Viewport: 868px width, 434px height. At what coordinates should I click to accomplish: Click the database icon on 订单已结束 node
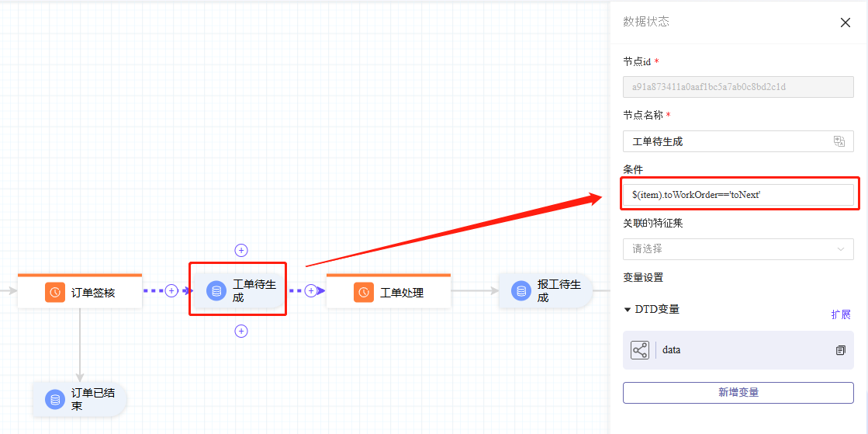tap(54, 399)
